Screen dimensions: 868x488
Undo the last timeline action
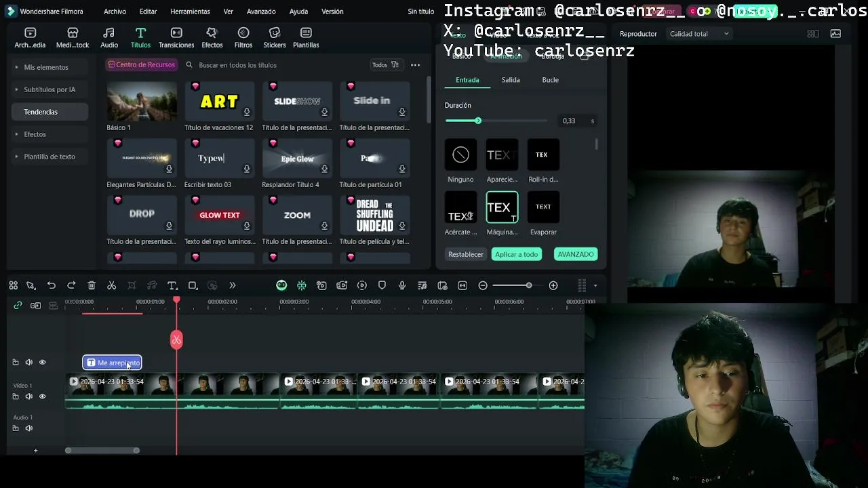tap(51, 285)
